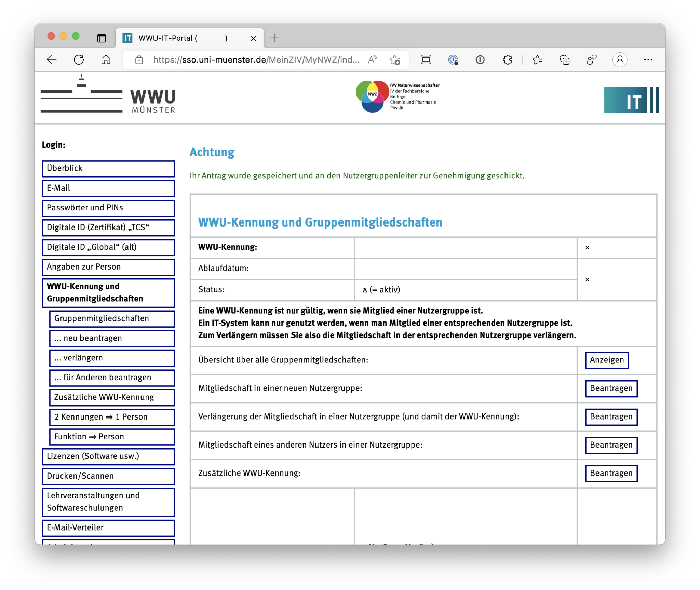Click the browser back arrow
Viewport: 700px width, 590px height.
(52, 60)
